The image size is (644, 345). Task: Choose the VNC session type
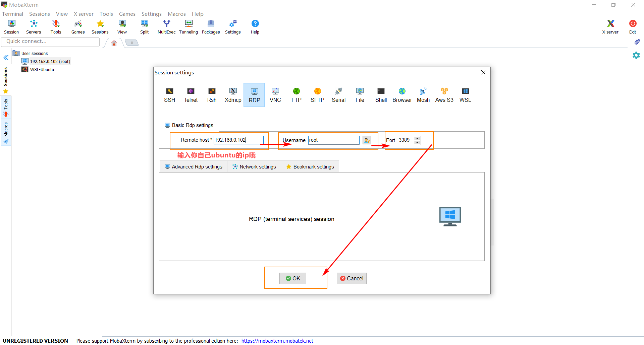275,95
